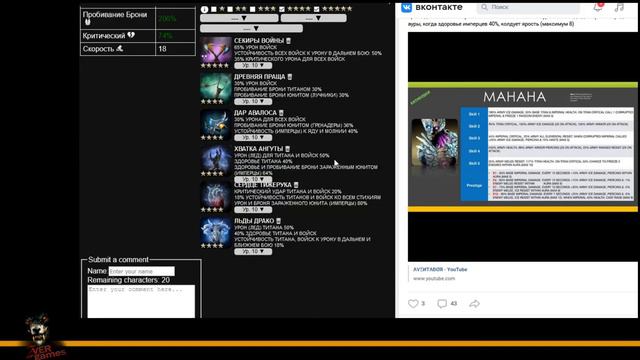Click the Скорость value 18
This screenshot has width=640, height=360.
point(162,49)
